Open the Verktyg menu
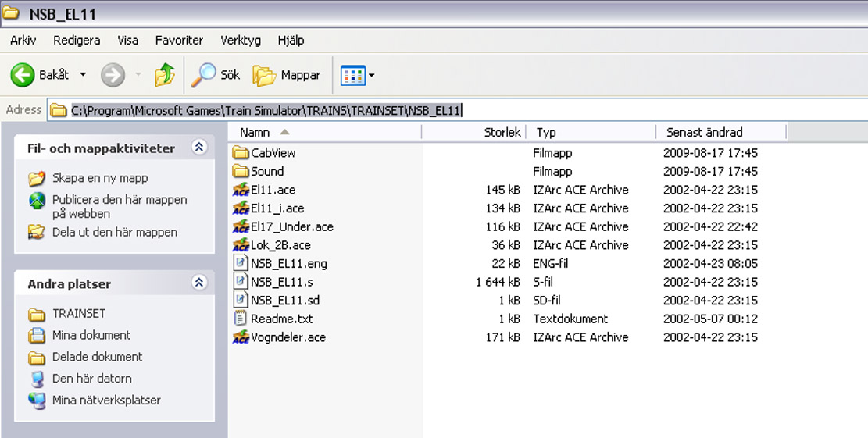 241,41
